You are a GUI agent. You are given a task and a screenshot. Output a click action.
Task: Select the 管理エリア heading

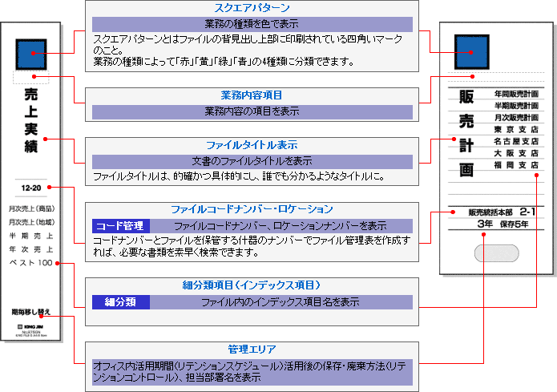click(x=252, y=350)
